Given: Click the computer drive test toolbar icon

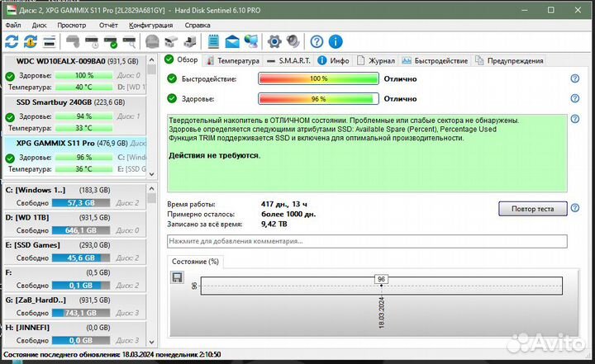Looking at the screenshot, I should [190, 42].
